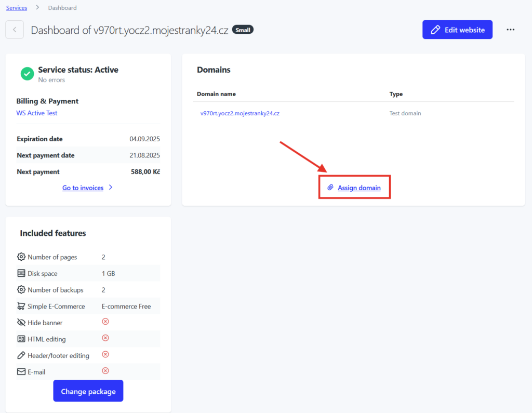
Task: Open the three-dots more options menu
Action: [x=510, y=30]
